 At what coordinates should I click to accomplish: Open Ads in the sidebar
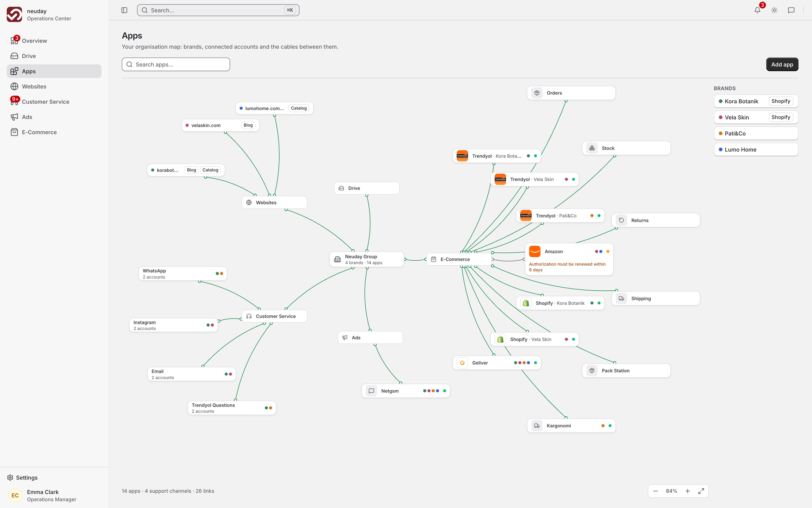click(54, 117)
